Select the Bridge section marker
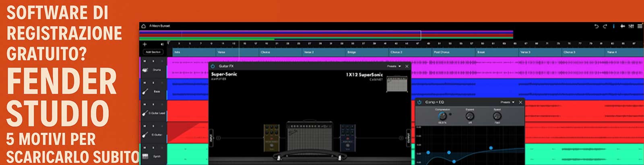This screenshot has height=165, width=644. pos(367,52)
